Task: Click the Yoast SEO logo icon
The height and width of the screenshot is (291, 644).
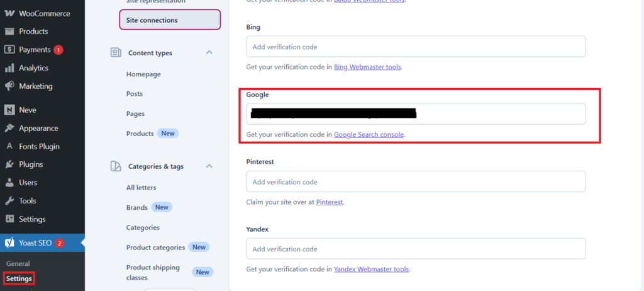Action: tap(9, 243)
